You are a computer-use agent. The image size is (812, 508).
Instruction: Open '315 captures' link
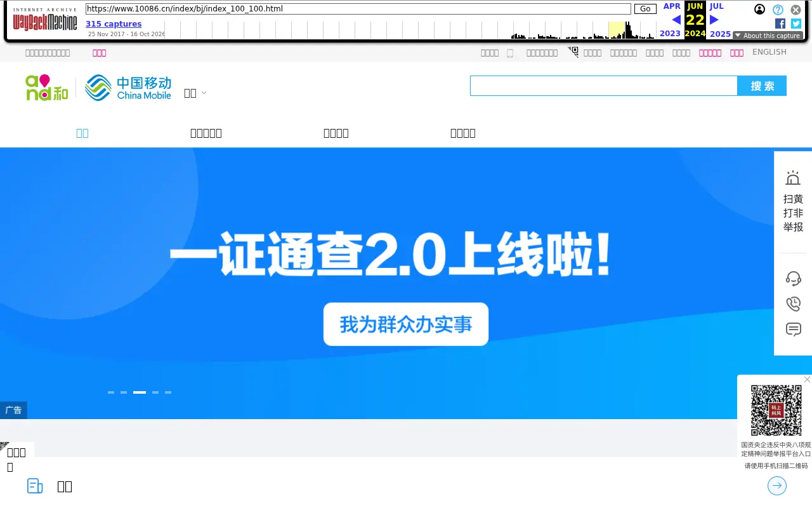tap(114, 24)
